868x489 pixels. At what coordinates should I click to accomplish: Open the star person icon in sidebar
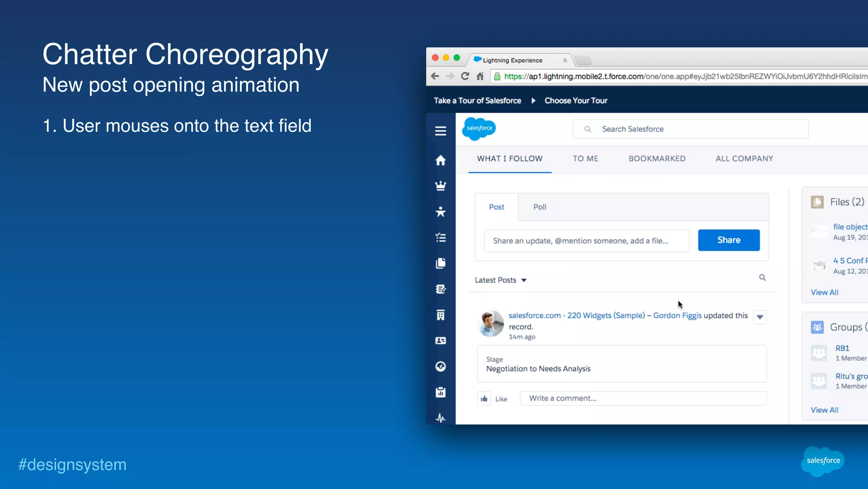pos(440,212)
